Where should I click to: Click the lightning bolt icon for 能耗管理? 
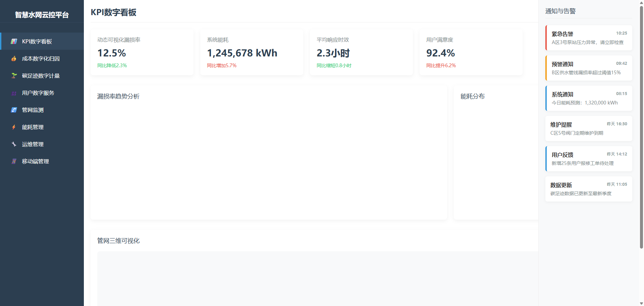[x=14, y=127]
